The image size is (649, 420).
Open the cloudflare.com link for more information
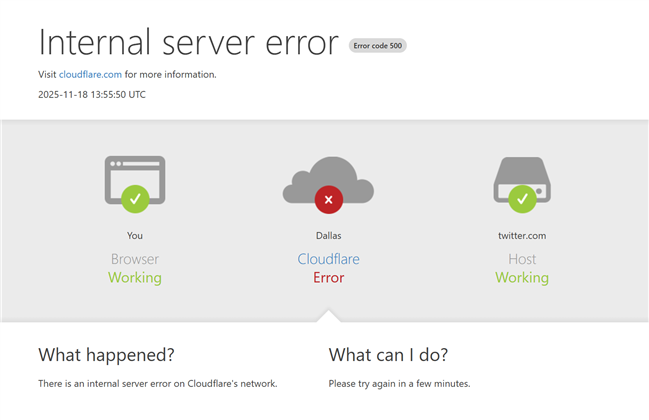point(90,74)
